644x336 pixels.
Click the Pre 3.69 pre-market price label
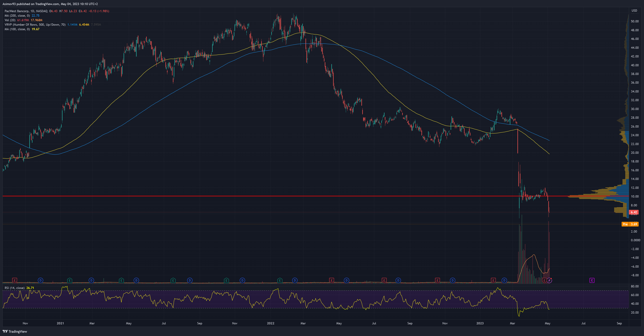pyautogui.click(x=630, y=224)
